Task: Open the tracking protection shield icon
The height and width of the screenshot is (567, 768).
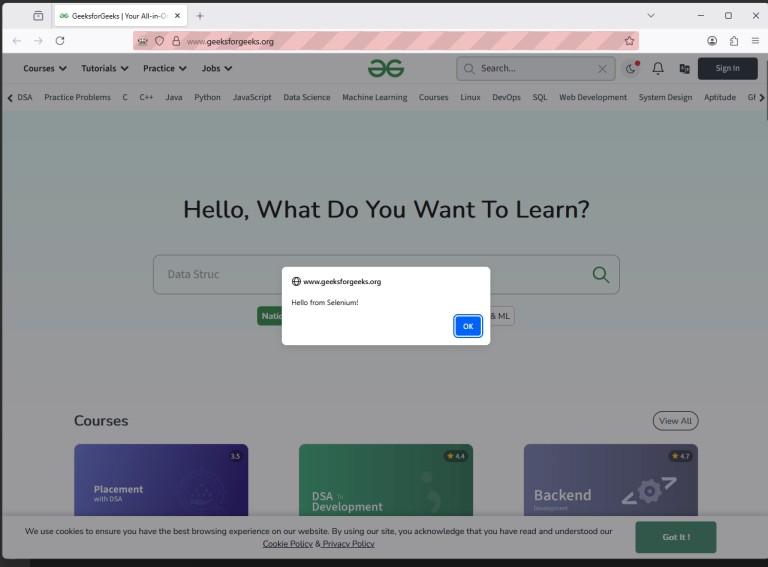Action: click(x=159, y=41)
